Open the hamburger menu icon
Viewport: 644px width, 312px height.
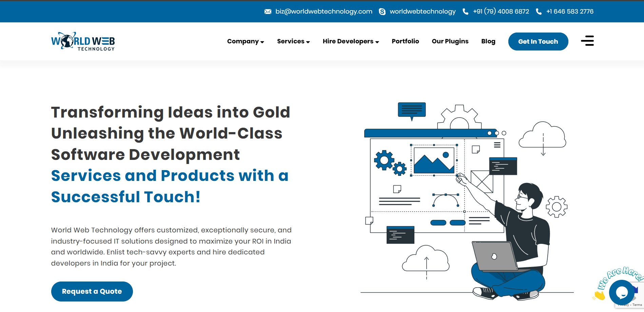click(587, 41)
